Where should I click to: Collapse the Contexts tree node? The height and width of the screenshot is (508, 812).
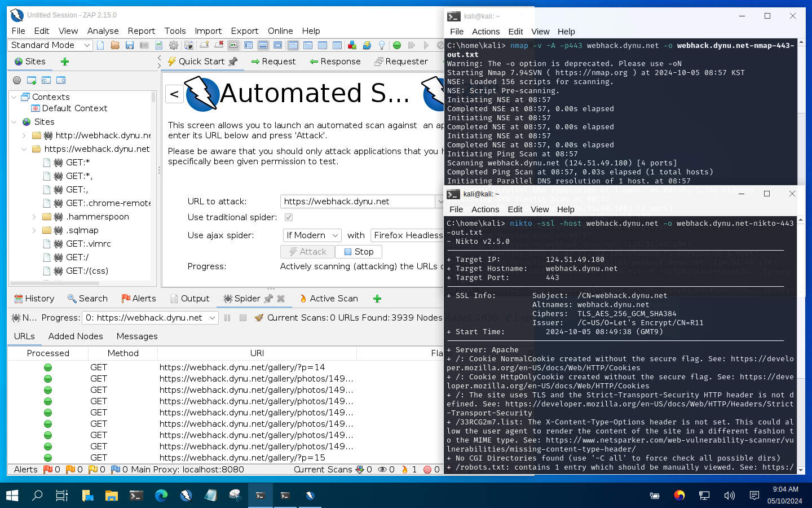click(14, 97)
